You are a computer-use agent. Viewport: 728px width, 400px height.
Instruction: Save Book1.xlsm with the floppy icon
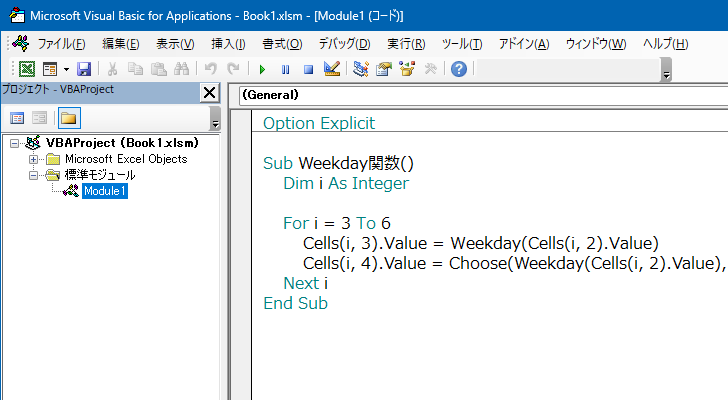[84, 69]
